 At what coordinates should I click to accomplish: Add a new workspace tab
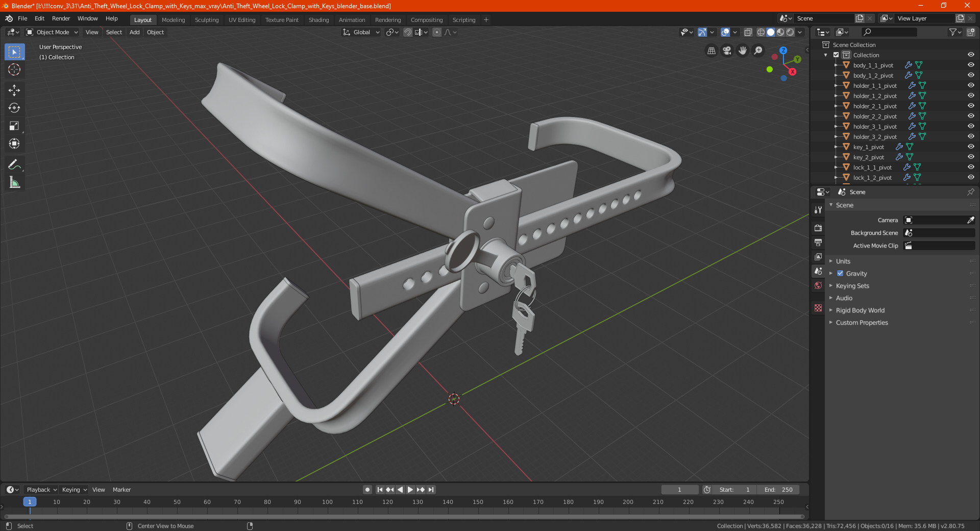(486, 20)
